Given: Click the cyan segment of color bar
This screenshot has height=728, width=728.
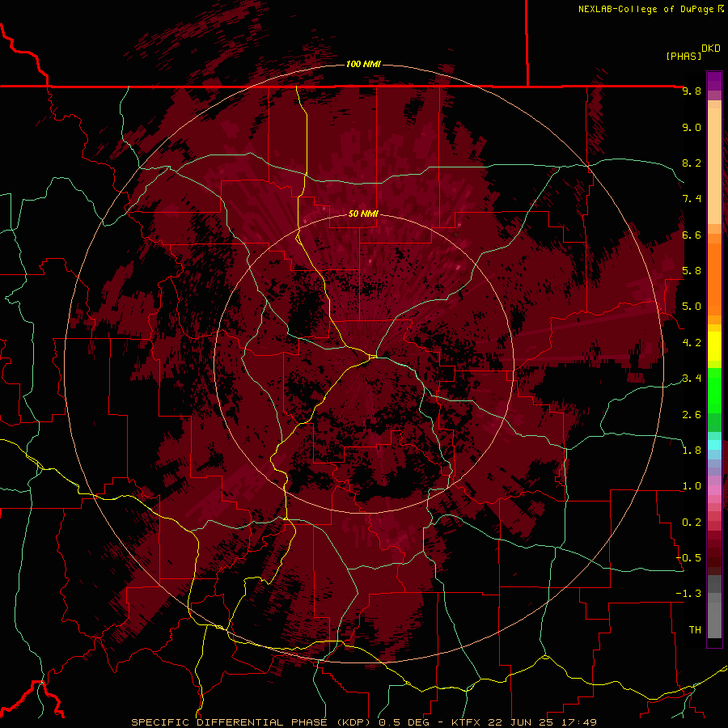Looking at the screenshot, I should [714, 445].
